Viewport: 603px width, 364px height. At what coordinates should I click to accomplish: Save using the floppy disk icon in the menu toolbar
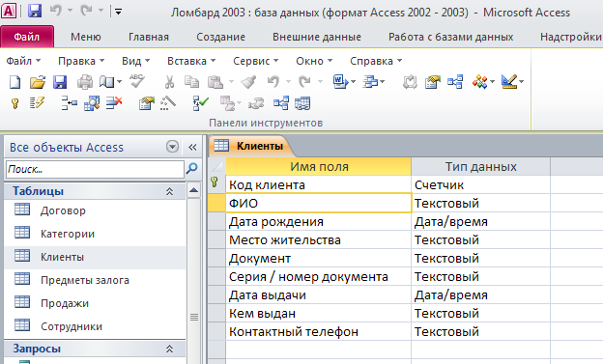click(60, 82)
